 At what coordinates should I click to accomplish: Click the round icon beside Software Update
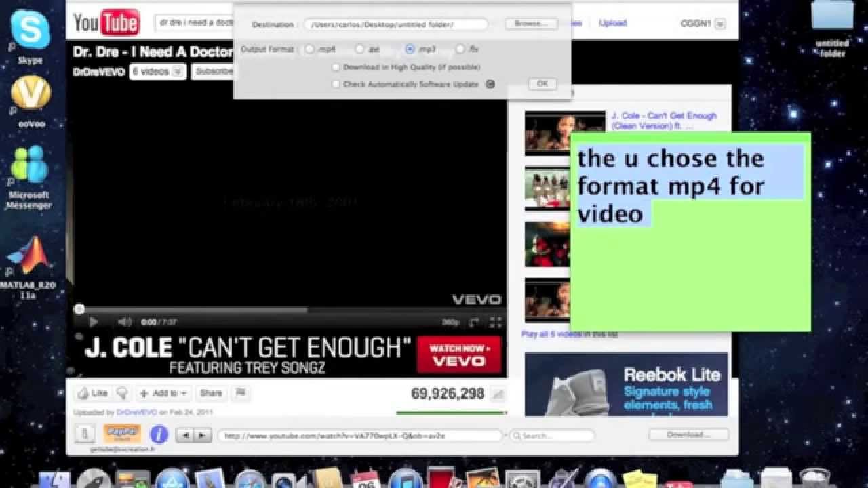pyautogui.click(x=490, y=84)
